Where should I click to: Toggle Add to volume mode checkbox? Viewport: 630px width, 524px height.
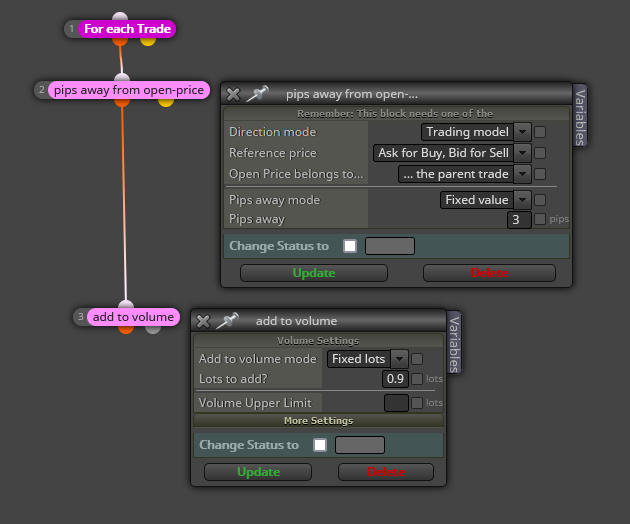[x=417, y=359]
